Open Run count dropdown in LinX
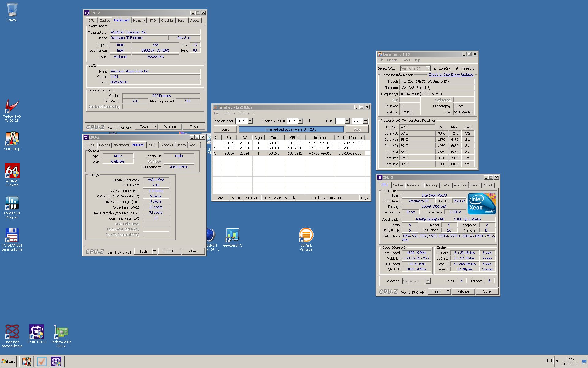 pos(347,121)
